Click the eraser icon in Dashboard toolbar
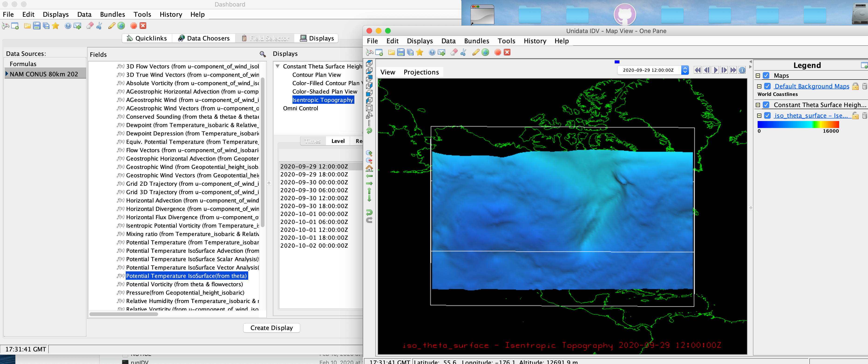868x364 pixels. tap(90, 26)
